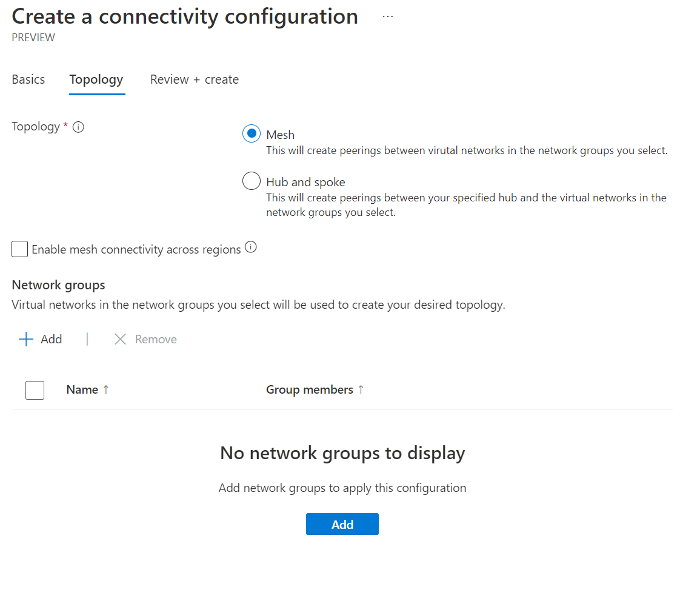Select the Mesh topology radio button
Image resolution: width=700 pixels, height=592 pixels.
[x=252, y=133]
